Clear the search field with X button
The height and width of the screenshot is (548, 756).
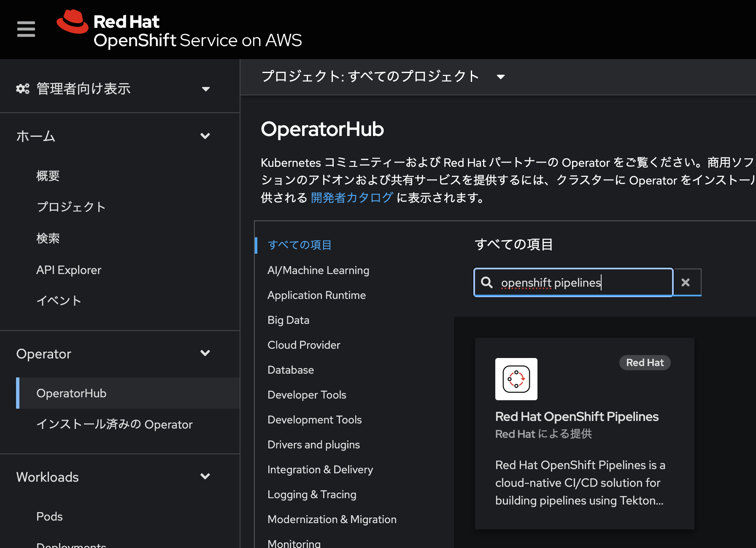(686, 282)
